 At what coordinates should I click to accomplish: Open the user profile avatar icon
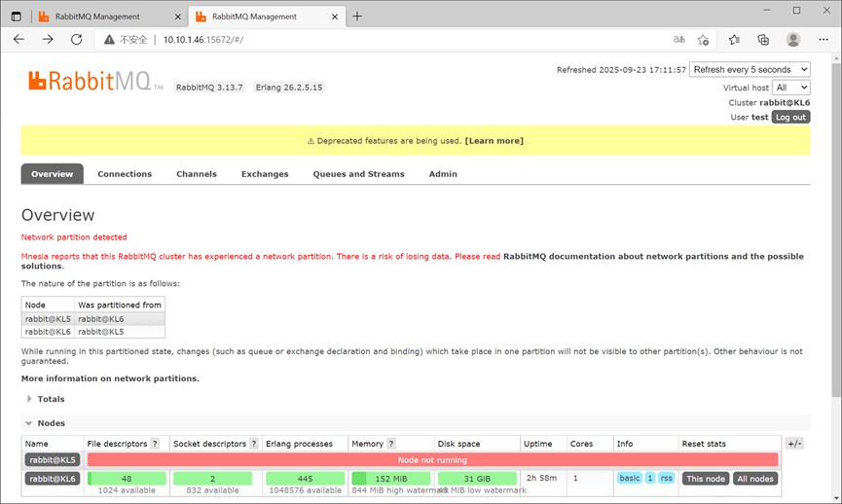point(793,39)
